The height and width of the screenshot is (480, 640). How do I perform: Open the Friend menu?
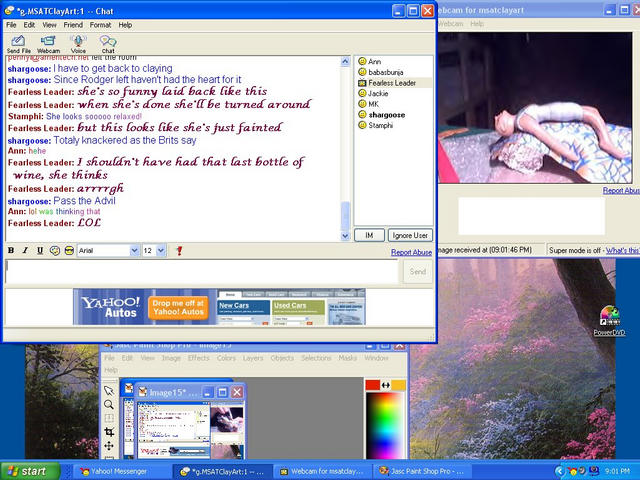[73, 25]
